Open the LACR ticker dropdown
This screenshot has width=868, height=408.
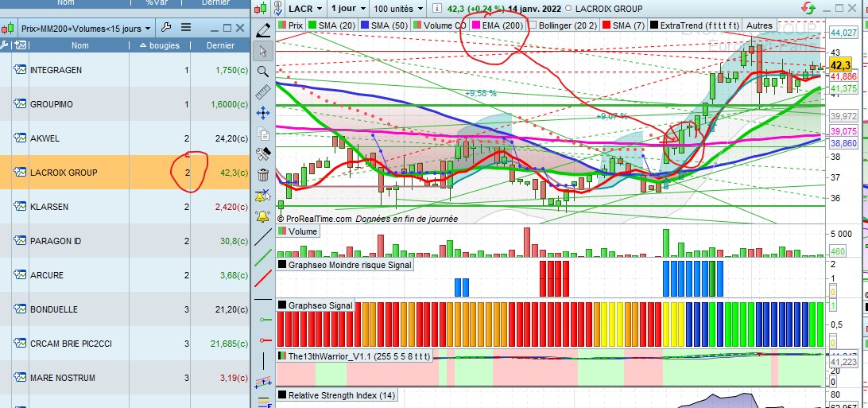[x=305, y=9]
